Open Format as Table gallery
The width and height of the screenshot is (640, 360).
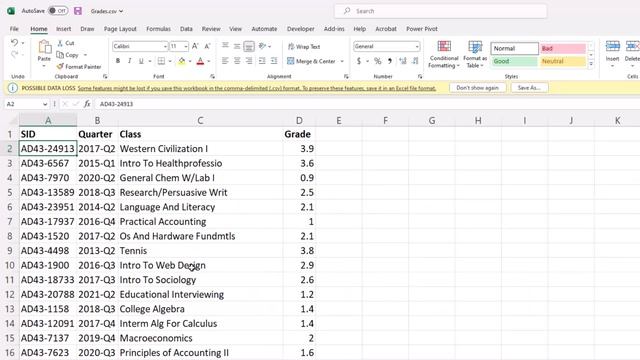click(475, 54)
